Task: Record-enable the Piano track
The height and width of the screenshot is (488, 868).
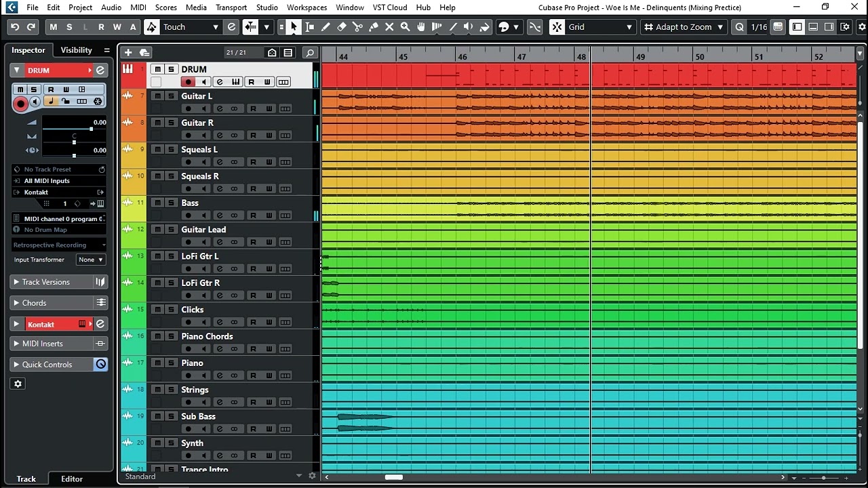Action: 188,375
